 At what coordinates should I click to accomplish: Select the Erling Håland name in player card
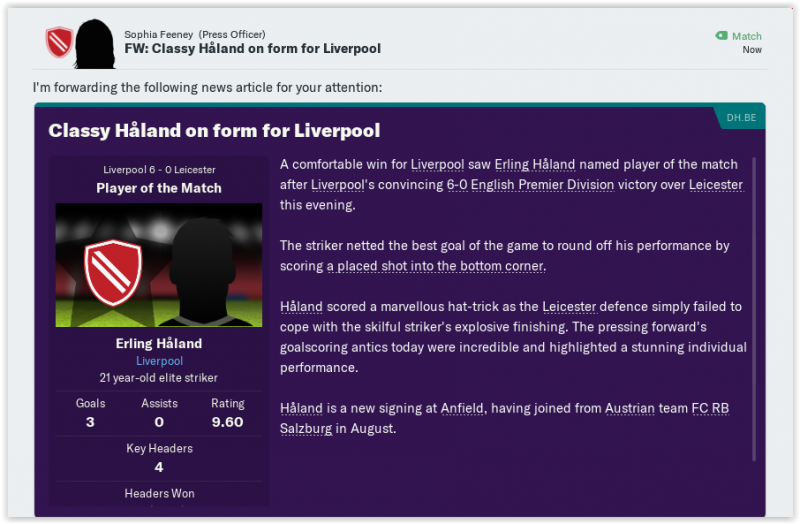tap(159, 343)
